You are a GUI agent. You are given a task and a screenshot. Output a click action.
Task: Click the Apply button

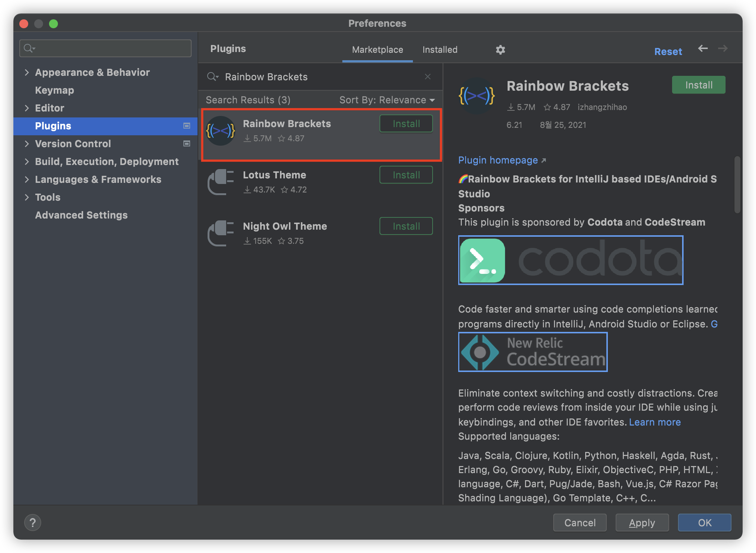tap(642, 523)
